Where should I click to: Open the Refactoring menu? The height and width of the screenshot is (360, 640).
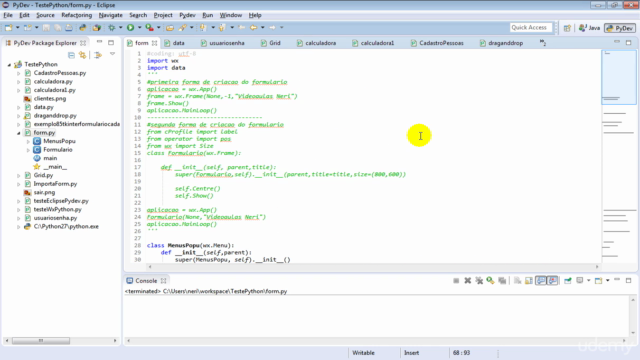[x=76, y=15]
